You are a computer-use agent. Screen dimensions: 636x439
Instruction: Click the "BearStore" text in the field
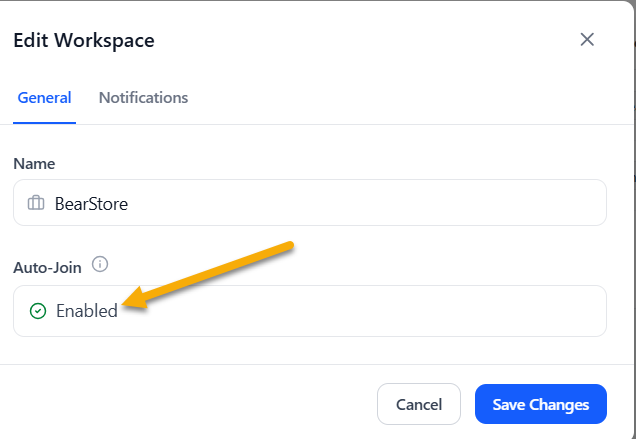[x=91, y=203]
